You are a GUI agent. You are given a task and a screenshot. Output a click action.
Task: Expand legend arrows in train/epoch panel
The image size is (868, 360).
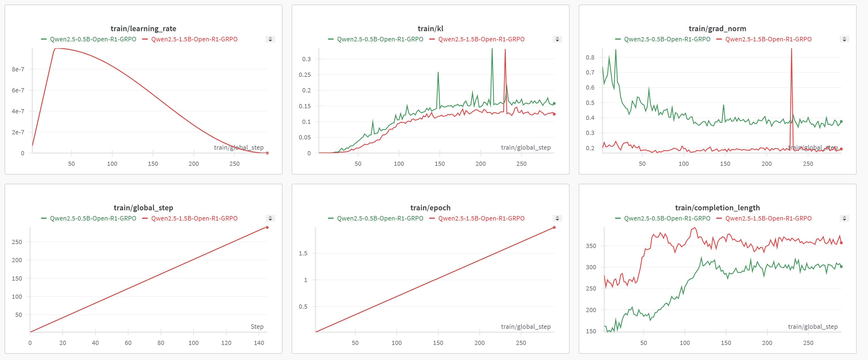(557, 219)
